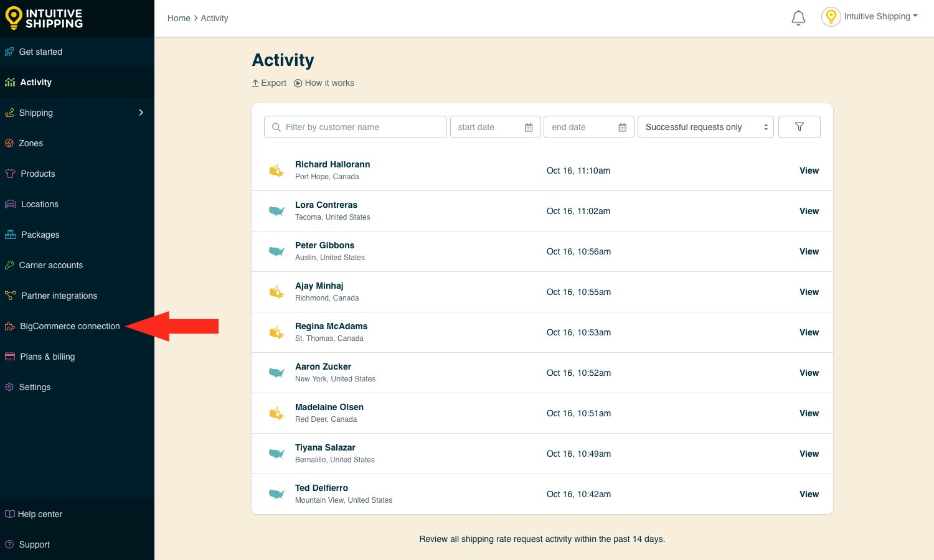Screen dimensions: 934x560
Task: Click the yellow account avatar icon
Action: pyautogui.click(x=831, y=17)
